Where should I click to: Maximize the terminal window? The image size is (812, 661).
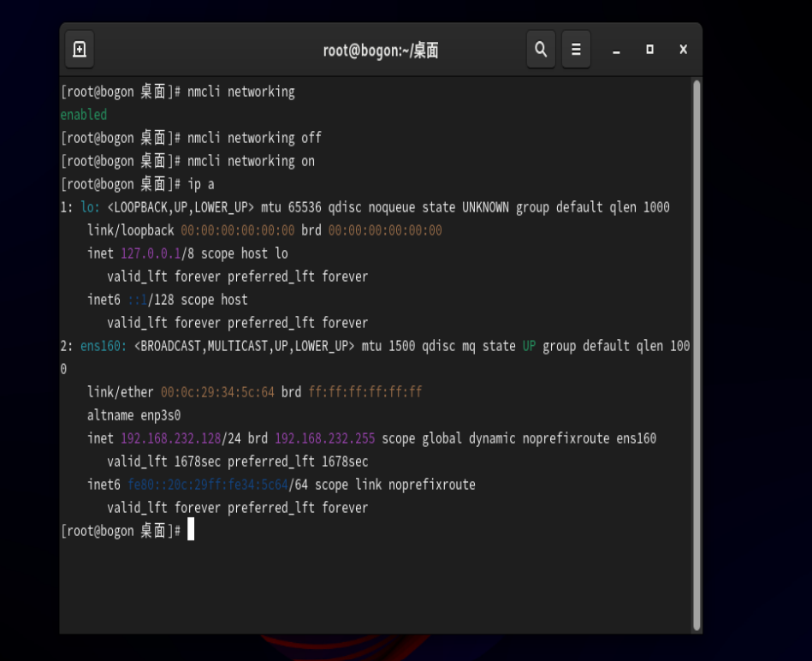(649, 50)
